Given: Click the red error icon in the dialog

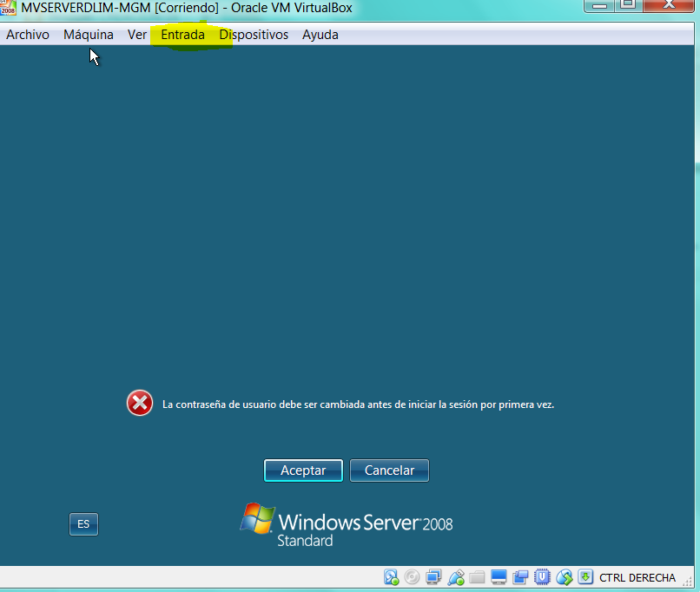Looking at the screenshot, I should click(139, 403).
